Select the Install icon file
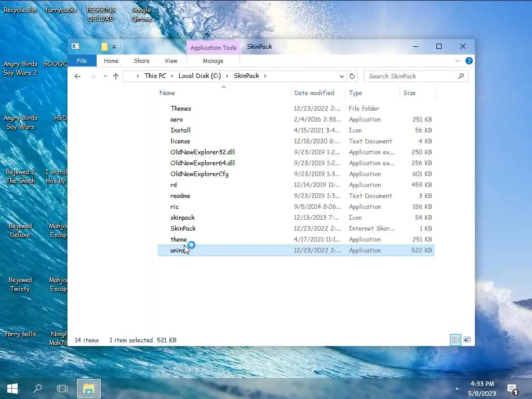 tap(296, 130)
